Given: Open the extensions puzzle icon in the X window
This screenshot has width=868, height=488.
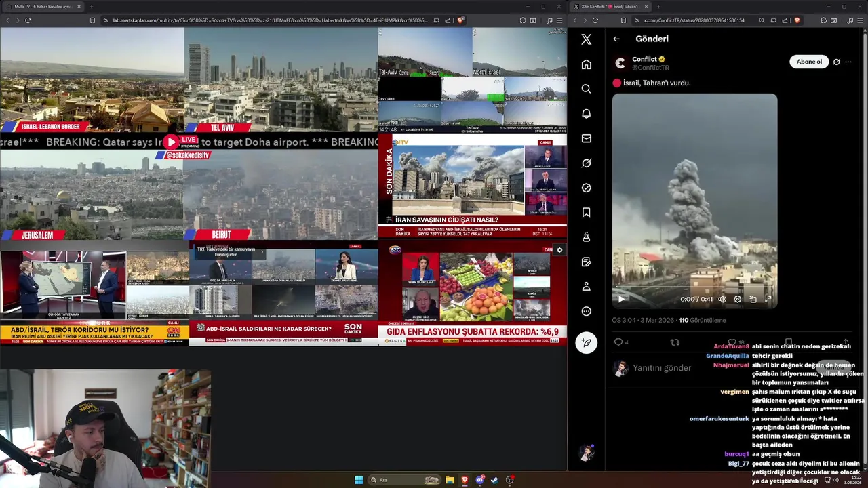Looking at the screenshot, I should click(823, 20).
